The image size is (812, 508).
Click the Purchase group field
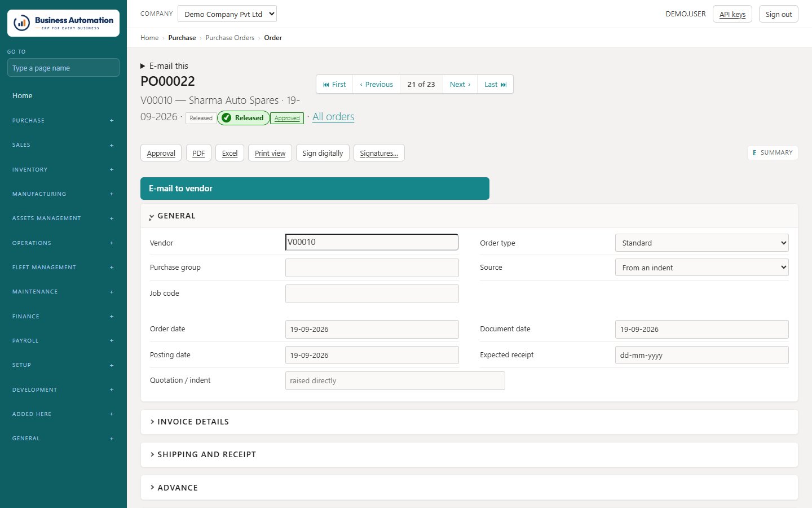(x=372, y=268)
